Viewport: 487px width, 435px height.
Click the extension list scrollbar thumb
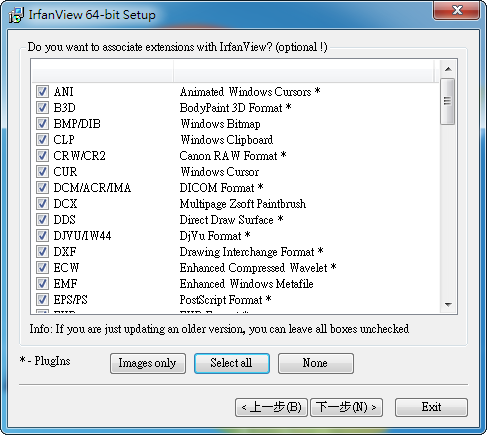click(x=447, y=101)
